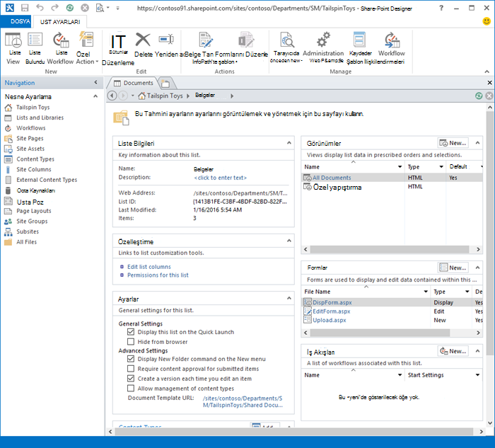Click New button in Görünümler section
Screen dimensions: 495x448
pyautogui.click(x=453, y=143)
